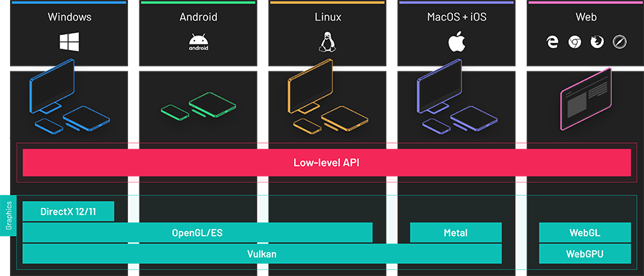
Task: Select the Microsoft Edge browser icon
Action: click(552, 42)
